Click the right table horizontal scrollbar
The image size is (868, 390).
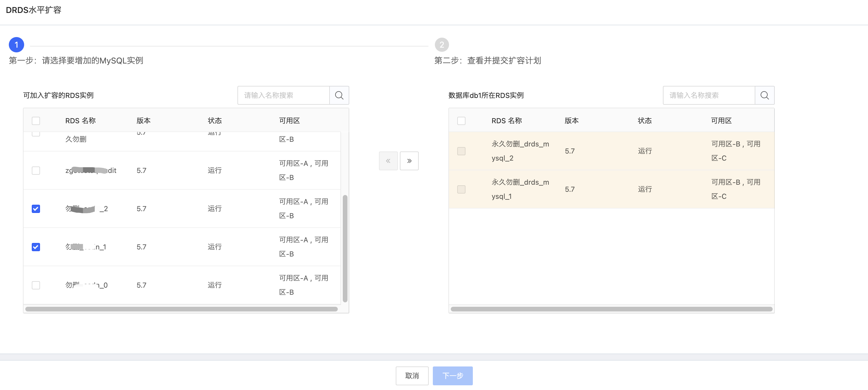click(611, 309)
